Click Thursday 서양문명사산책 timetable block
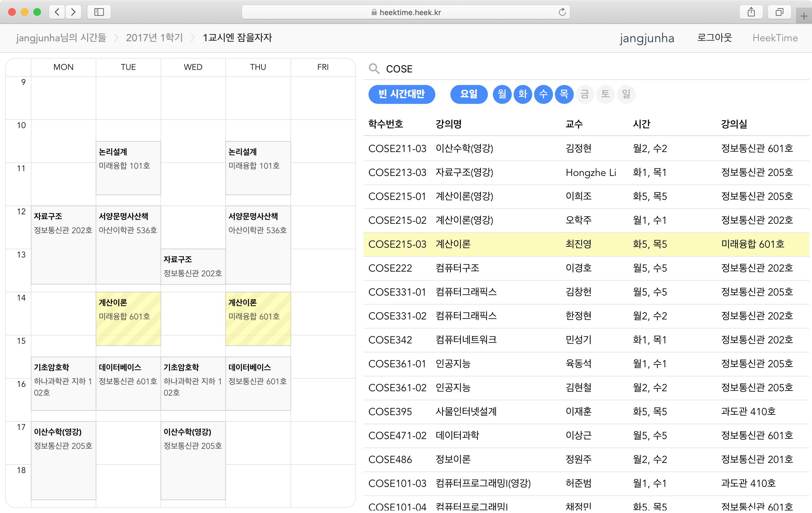The width and height of the screenshot is (812, 513). 258,245
